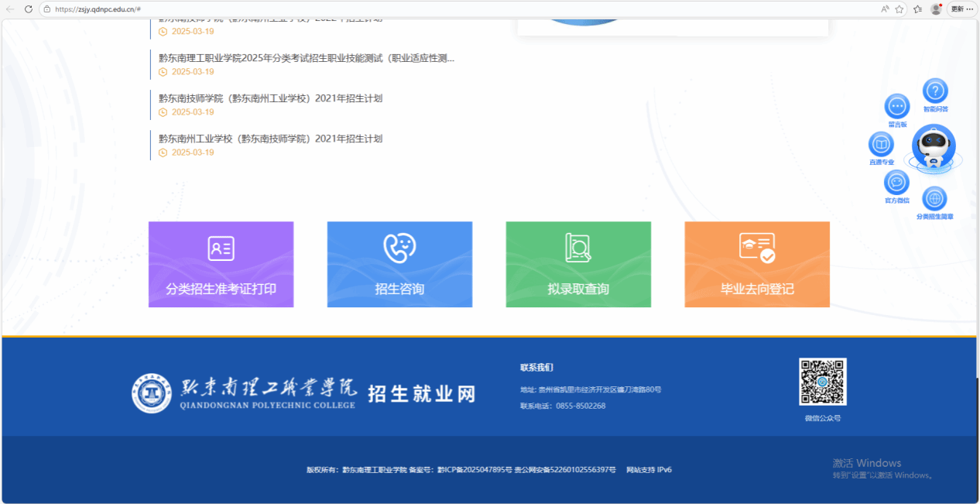The height and width of the screenshot is (504, 980).
Task: Click the browser refresh icon
Action: click(x=29, y=9)
